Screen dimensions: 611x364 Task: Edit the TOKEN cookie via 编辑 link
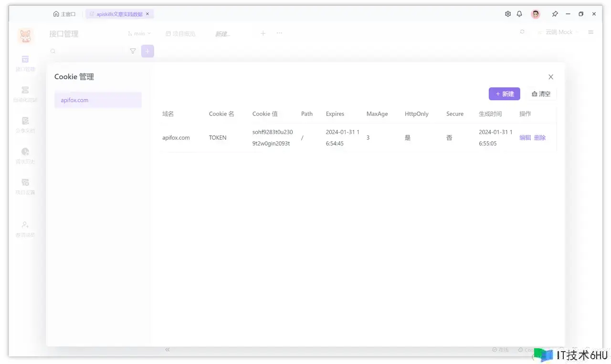pos(525,137)
